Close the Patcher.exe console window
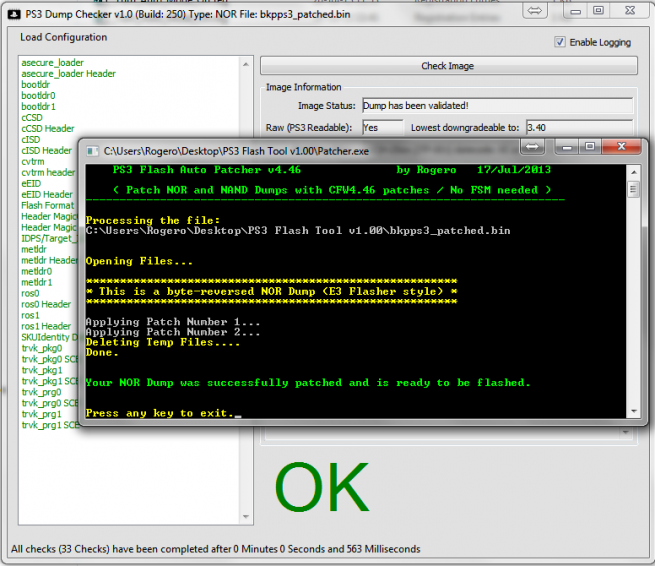The width and height of the screenshot is (655, 566). point(621,147)
